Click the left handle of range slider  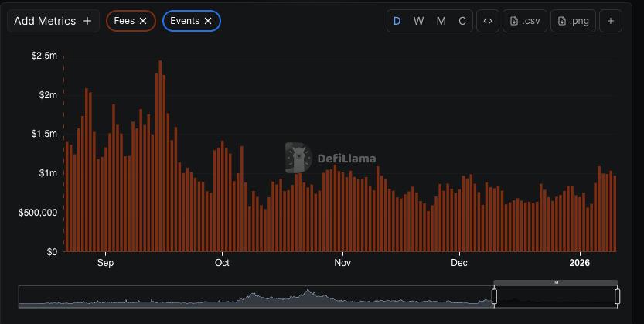pos(494,296)
